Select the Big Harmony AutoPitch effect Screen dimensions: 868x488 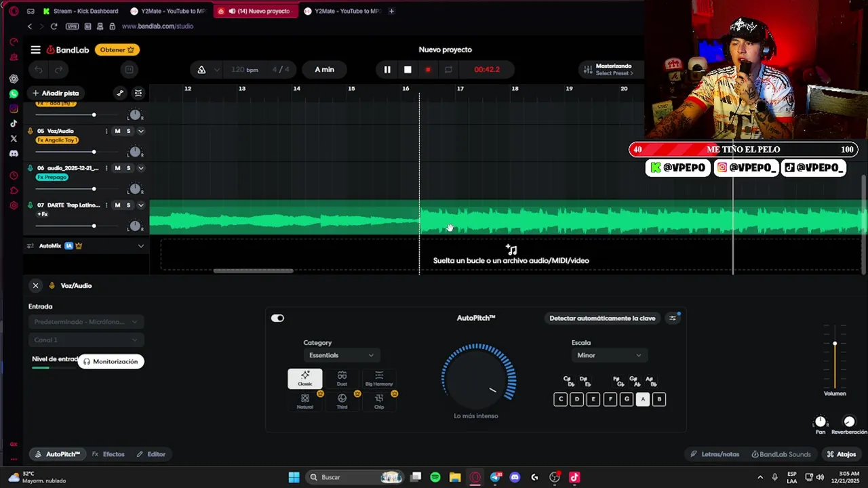point(379,378)
